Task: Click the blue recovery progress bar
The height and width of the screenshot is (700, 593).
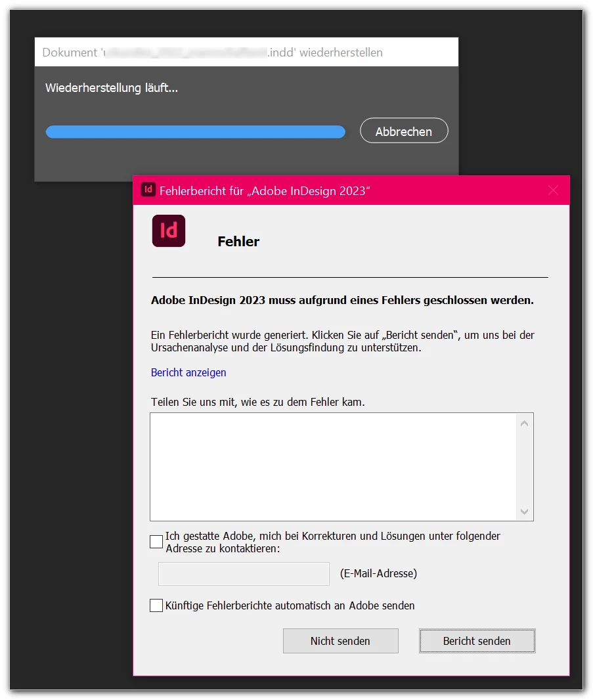Action: 196,132
